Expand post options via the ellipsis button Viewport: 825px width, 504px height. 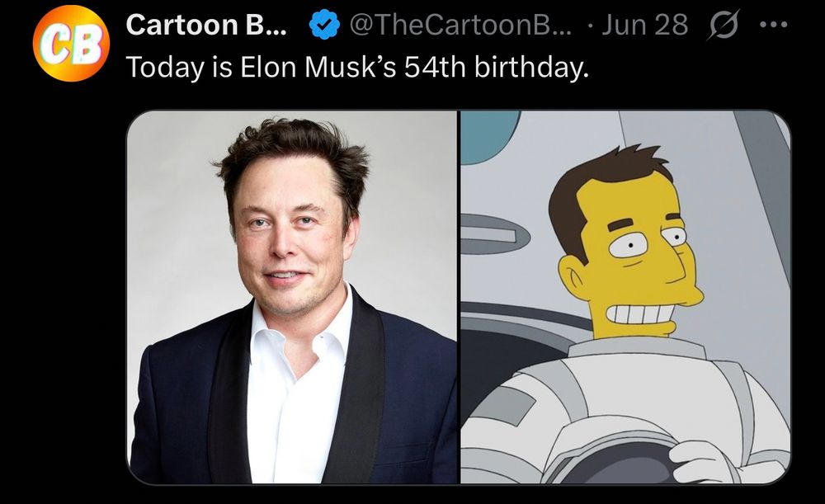pyautogui.click(x=774, y=24)
